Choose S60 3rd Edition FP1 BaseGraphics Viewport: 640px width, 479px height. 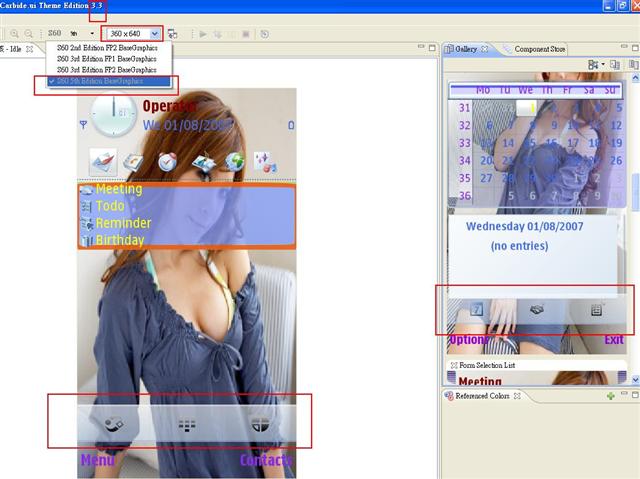[109, 58]
